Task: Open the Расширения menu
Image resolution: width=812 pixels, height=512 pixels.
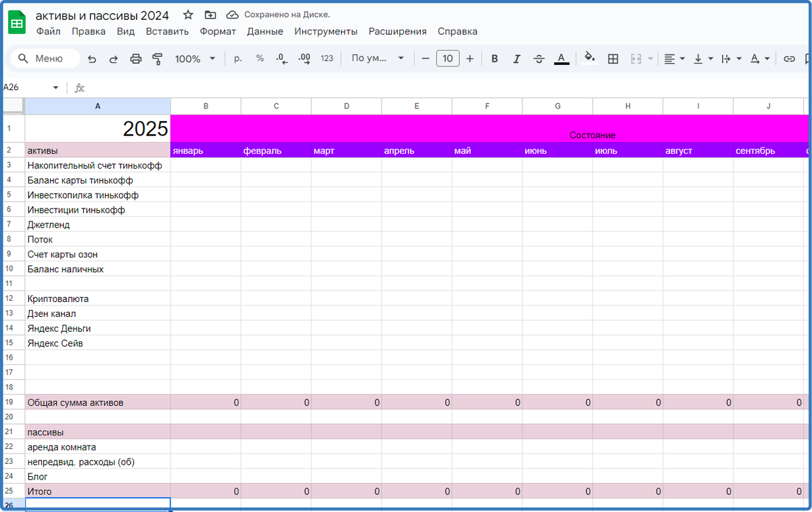Action: tap(398, 31)
